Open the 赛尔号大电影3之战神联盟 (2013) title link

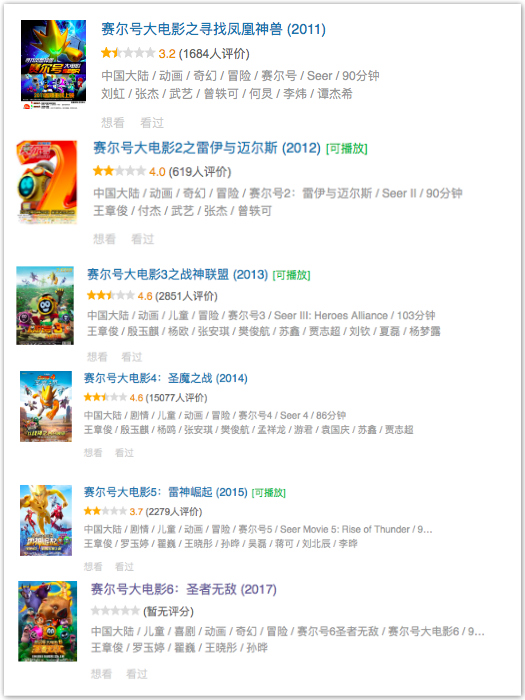coord(177,274)
